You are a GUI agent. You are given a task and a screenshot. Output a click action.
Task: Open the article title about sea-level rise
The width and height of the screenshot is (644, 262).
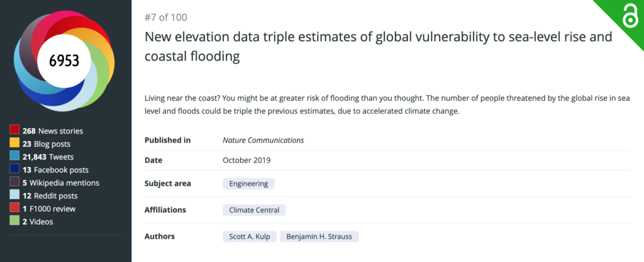[378, 46]
